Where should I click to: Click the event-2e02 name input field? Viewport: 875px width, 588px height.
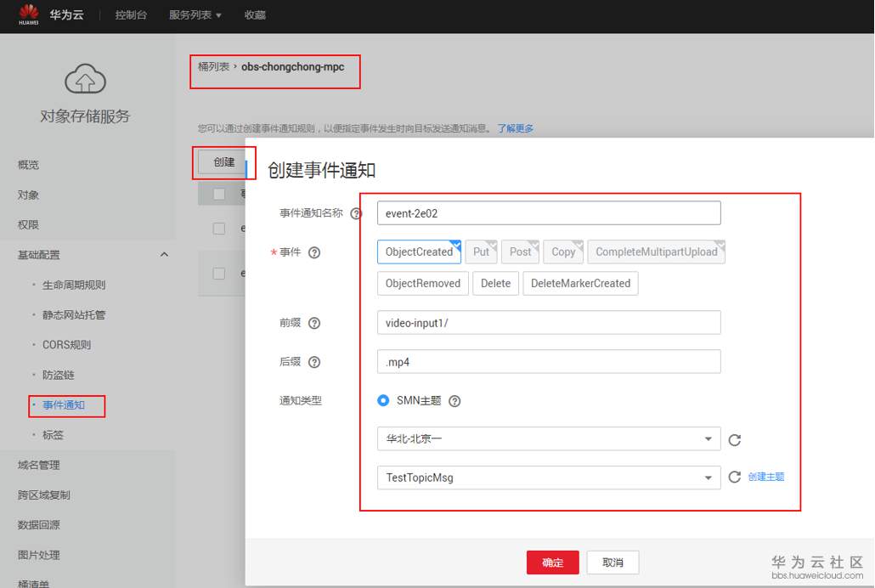coord(548,212)
